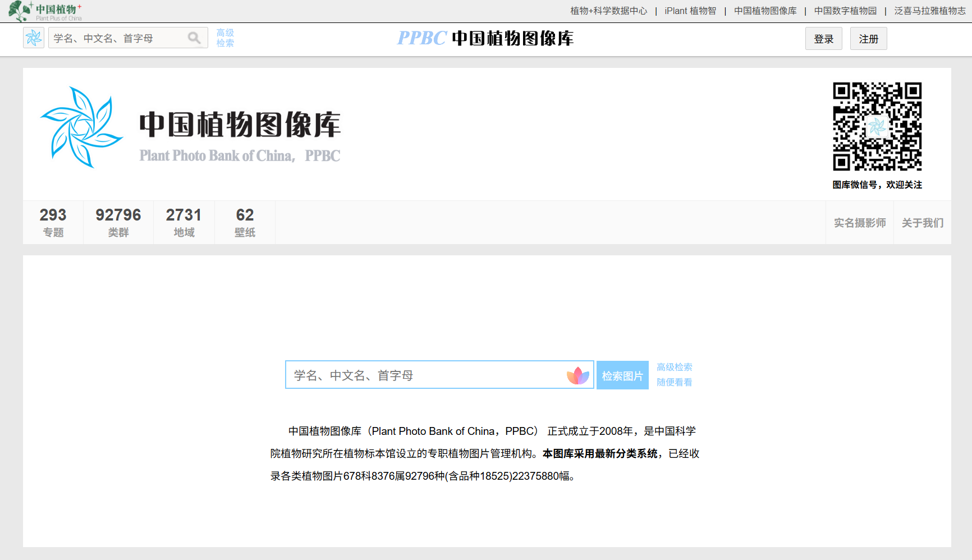Open the 2731 地域 tab

[x=184, y=222]
